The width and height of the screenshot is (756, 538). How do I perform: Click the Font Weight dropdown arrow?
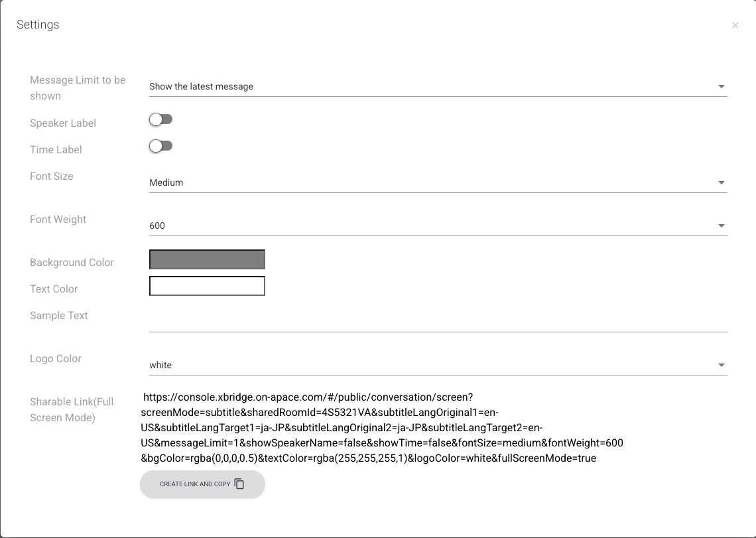721,226
